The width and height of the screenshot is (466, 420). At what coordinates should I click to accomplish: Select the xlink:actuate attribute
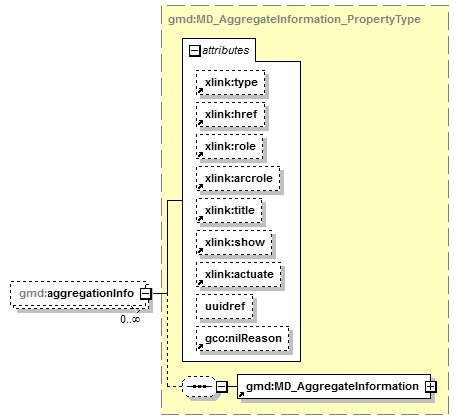coord(239,274)
